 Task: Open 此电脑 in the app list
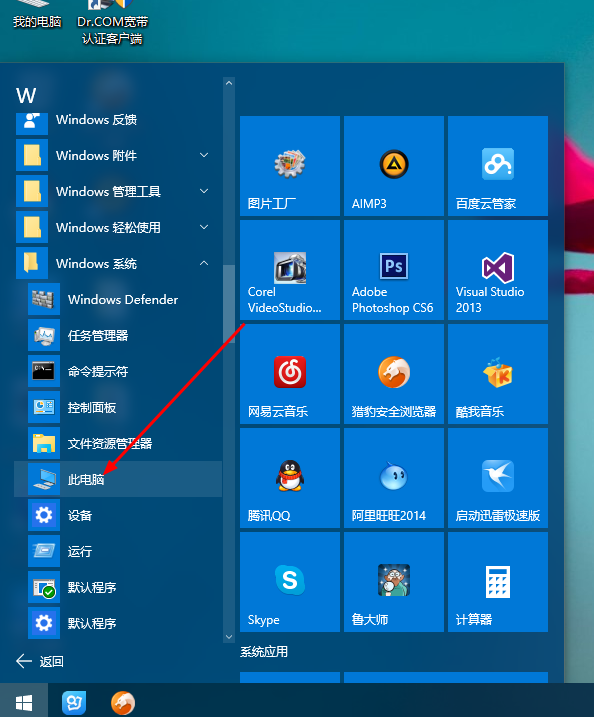click(x=118, y=479)
